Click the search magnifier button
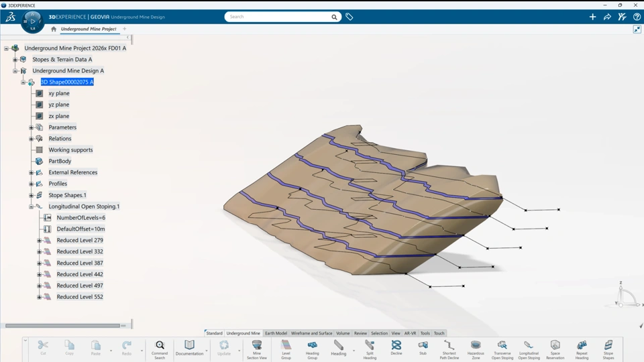Viewport: 644px width, 362px height. pyautogui.click(x=334, y=17)
